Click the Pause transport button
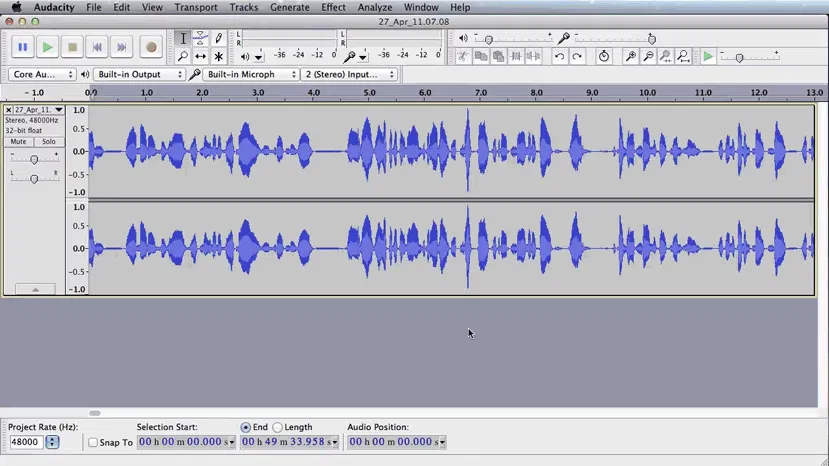 tap(23, 47)
